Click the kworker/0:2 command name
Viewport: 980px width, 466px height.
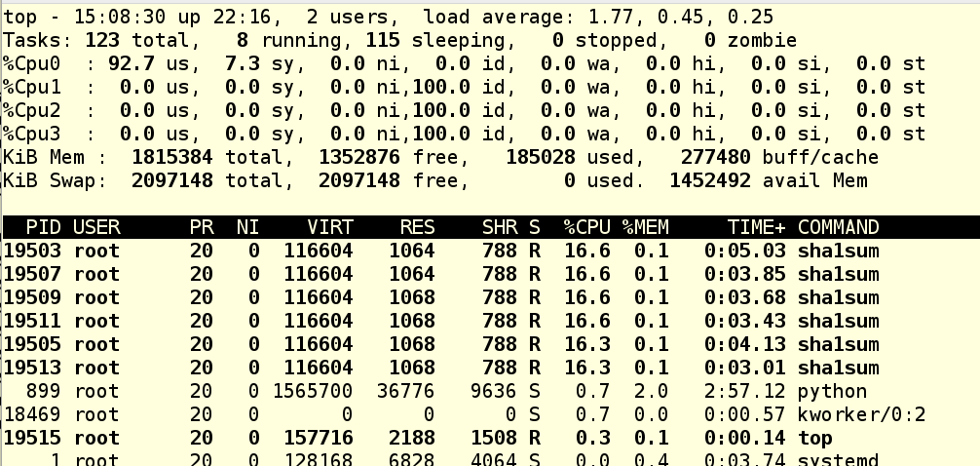tap(861, 414)
